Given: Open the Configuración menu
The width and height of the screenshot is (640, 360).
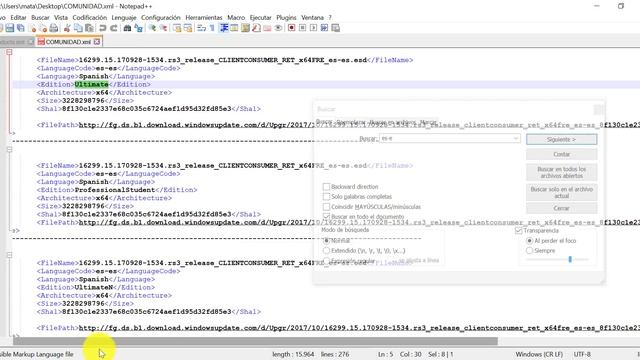Looking at the screenshot, I should [160, 18].
